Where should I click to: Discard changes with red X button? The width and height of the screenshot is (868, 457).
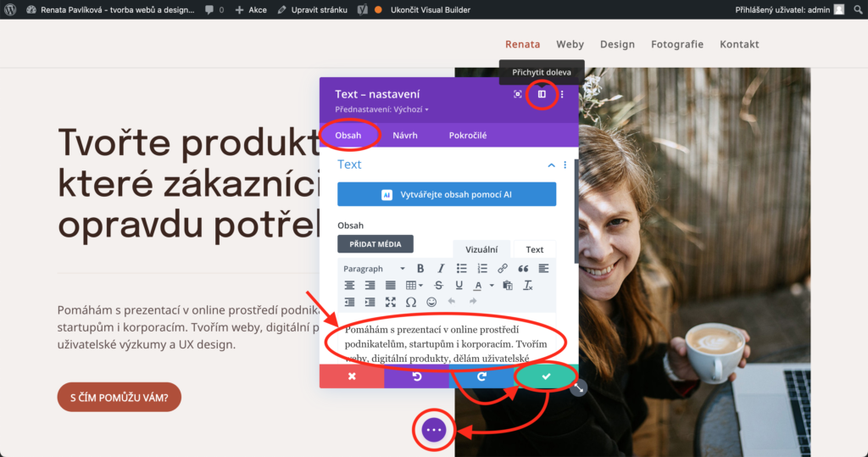pos(352,376)
